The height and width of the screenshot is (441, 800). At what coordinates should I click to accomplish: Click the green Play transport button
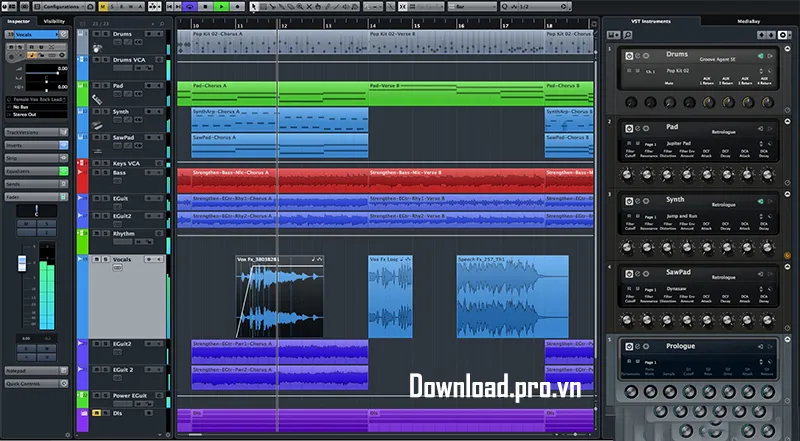point(220,7)
